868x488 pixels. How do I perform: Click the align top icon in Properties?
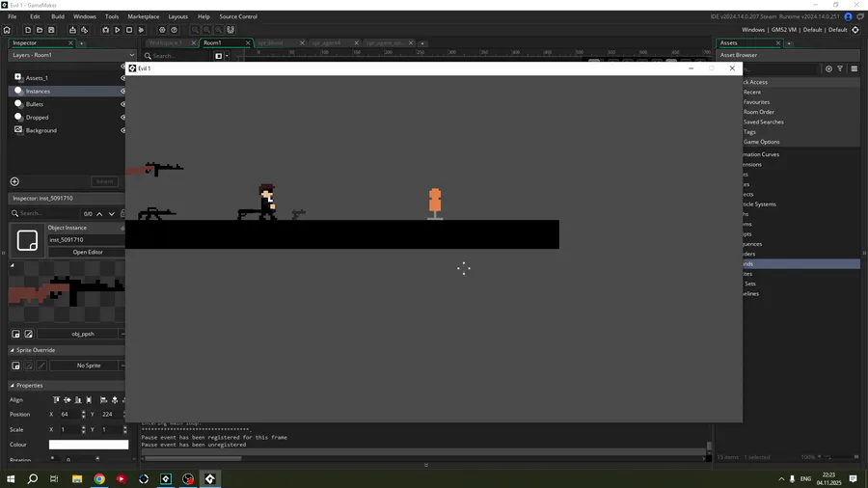pos(56,400)
